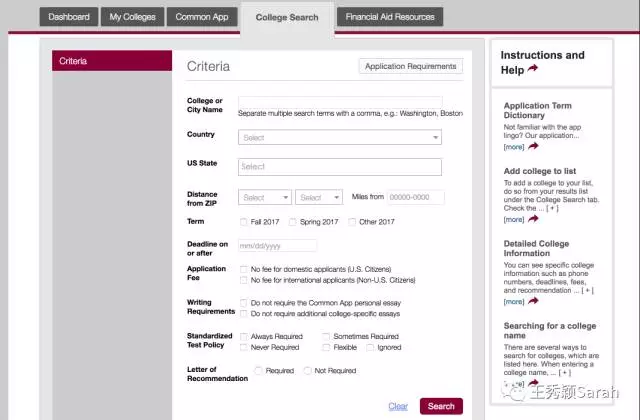The height and width of the screenshot is (420, 640).
Task: Click [more] under Application Term Dictionary
Action: 514,147
